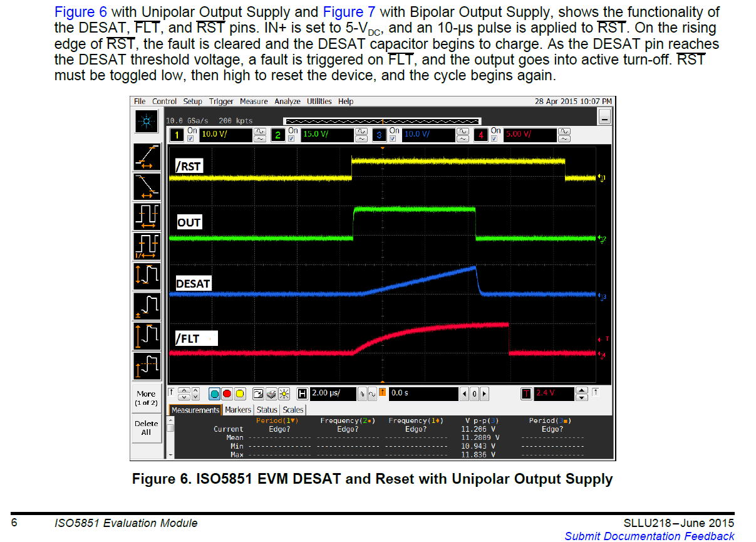This screenshot has width=756, height=542.
Task: Click the More (1 of 2) button
Action: click(146, 398)
